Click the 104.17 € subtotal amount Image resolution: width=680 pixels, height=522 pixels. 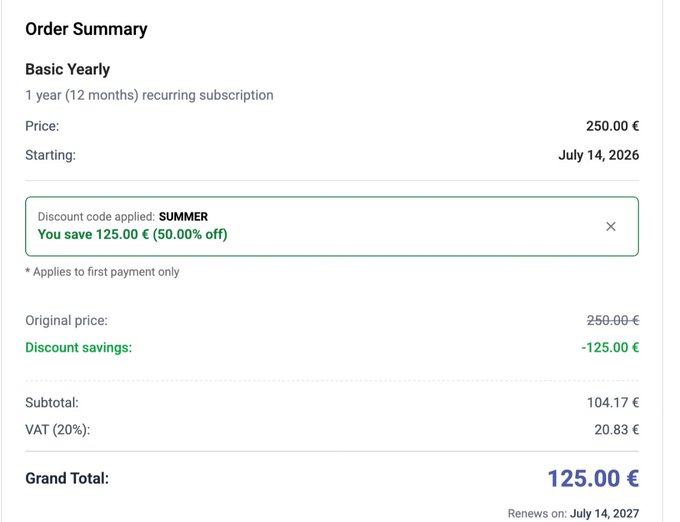(613, 402)
